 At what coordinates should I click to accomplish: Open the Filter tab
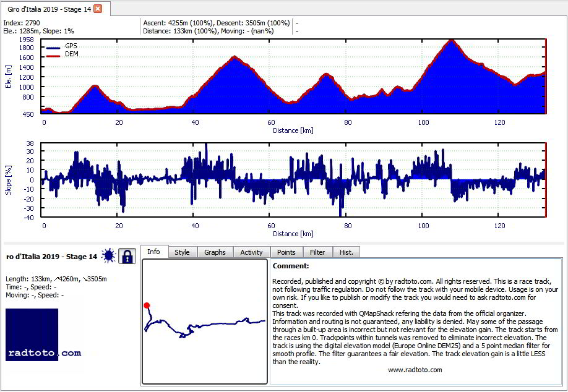[x=317, y=252]
